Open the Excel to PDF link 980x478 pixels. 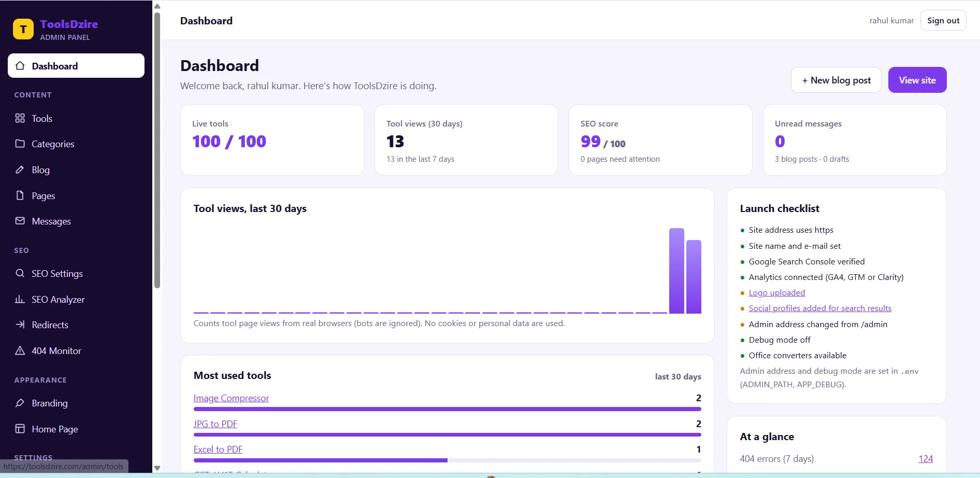[x=218, y=449]
